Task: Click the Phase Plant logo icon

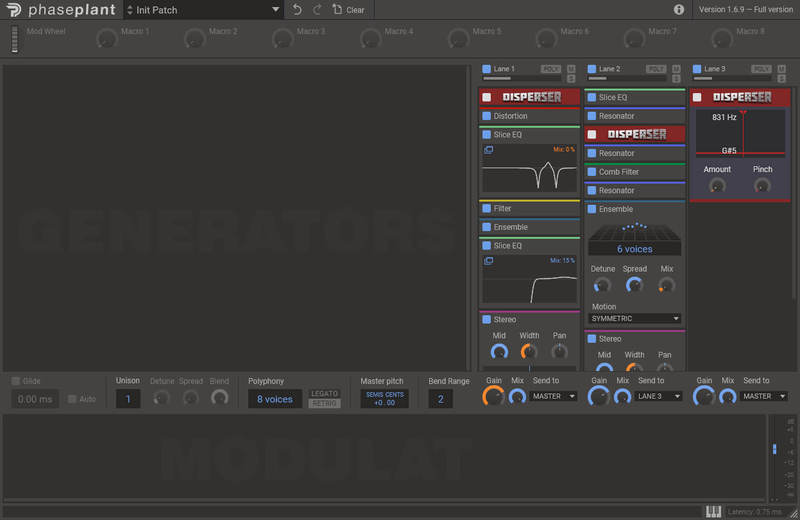Action: tap(14, 10)
